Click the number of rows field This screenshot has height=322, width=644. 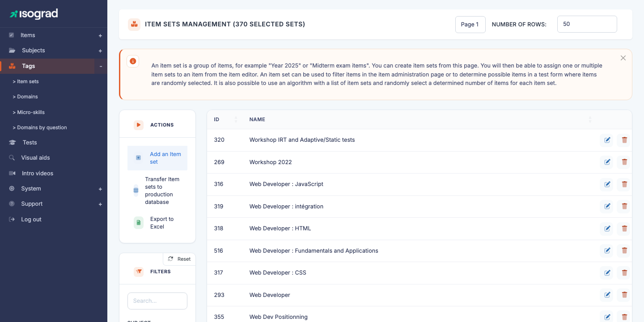point(587,24)
